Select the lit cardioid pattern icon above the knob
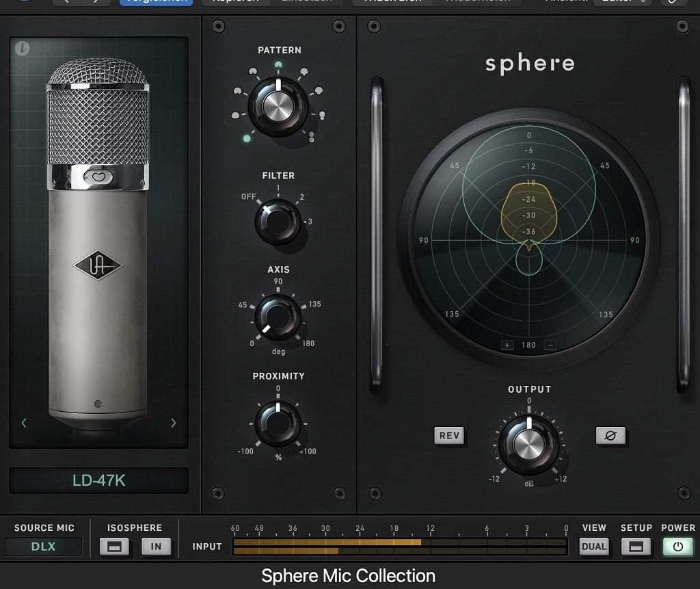This screenshot has width=700, height=589. click(278, 65)
